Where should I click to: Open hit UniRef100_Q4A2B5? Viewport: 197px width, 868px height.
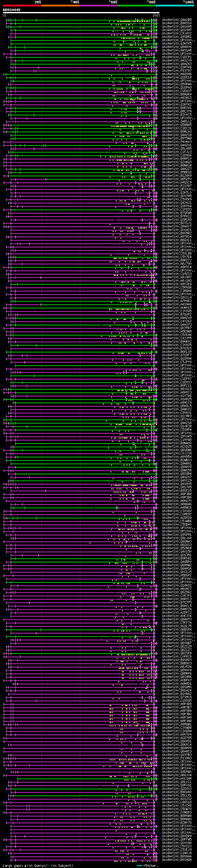(177, 20)
